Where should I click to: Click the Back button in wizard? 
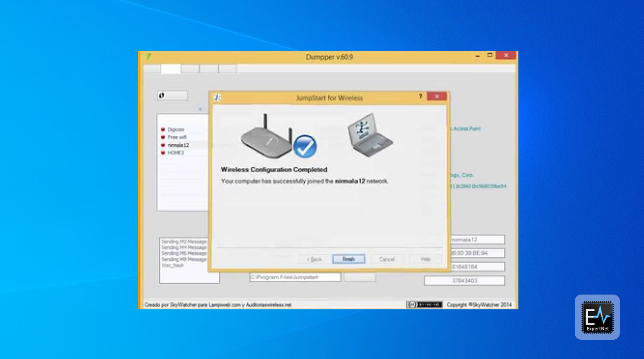coord(314,259)
